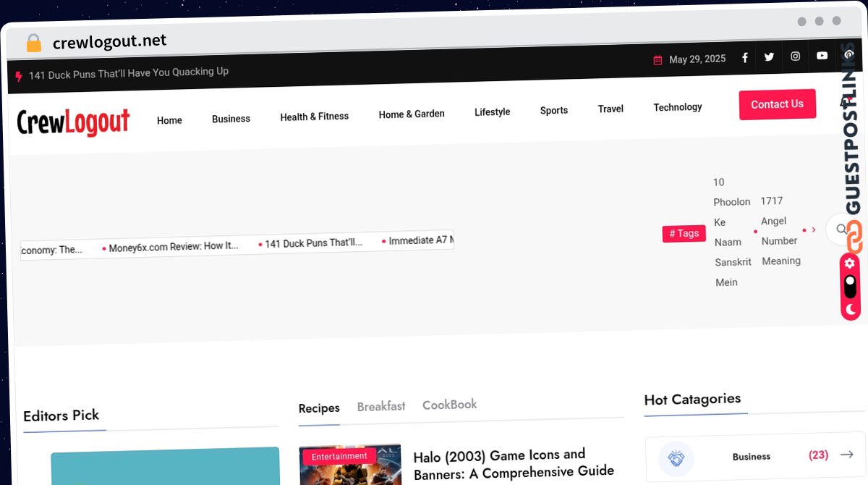Screen dimensions: 868x485
Task: Click the Halo article thumbnail image
Action: [351, 465]
